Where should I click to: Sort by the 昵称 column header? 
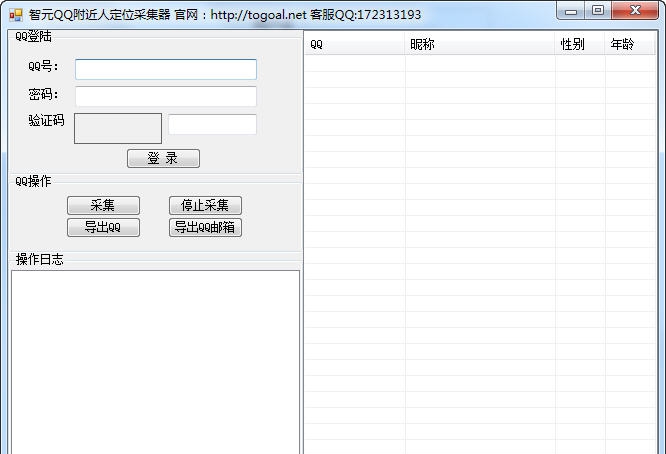480,44
